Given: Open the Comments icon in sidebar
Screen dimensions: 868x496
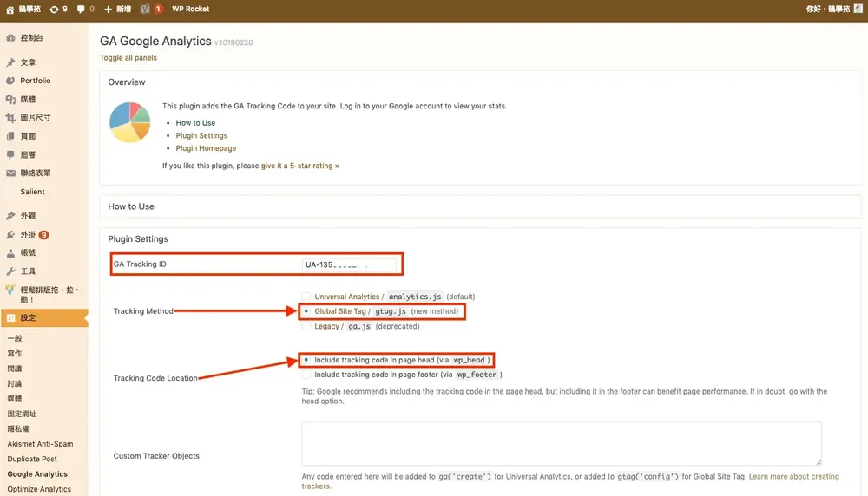Looking at the screenshot, I should [x=10, y=155].
